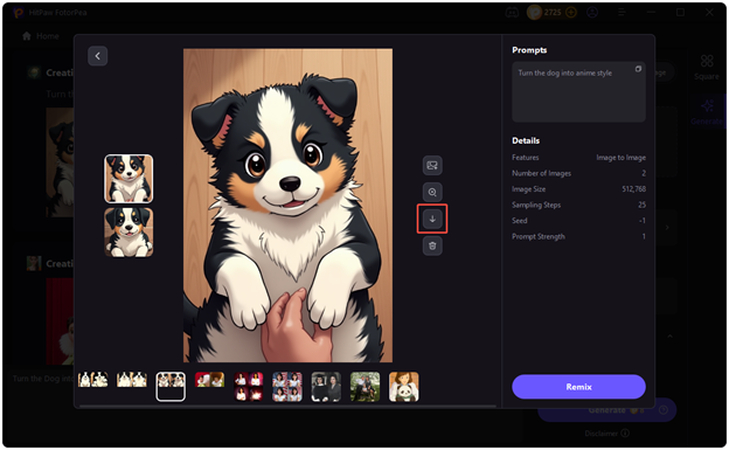Select the first generated puppy thumbnail
The image size is (729, 450).
click(129, 179)
